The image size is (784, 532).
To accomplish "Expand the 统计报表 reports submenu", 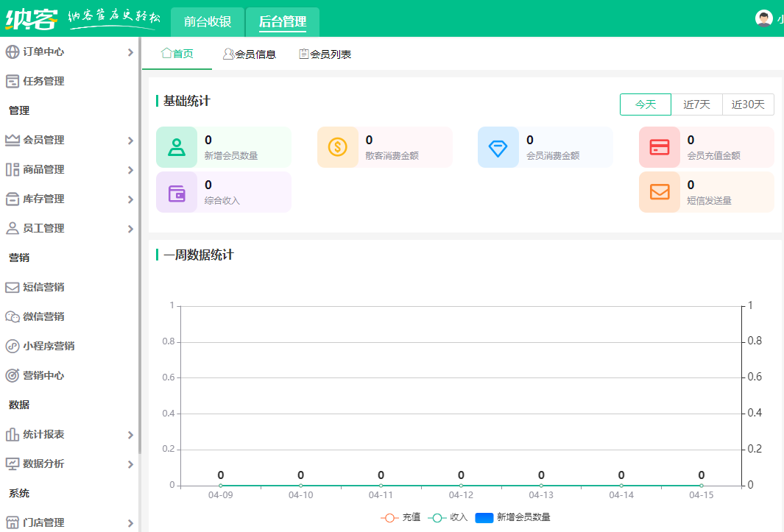I will tap(131, 434).
